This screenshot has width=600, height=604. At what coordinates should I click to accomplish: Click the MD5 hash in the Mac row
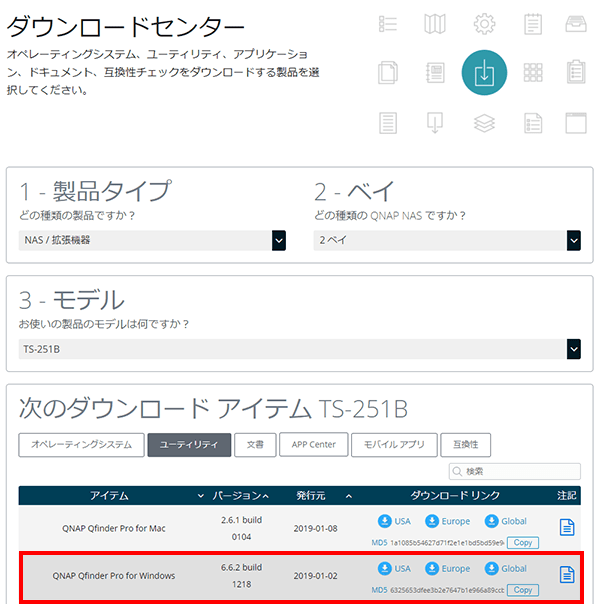coord(447,543)
